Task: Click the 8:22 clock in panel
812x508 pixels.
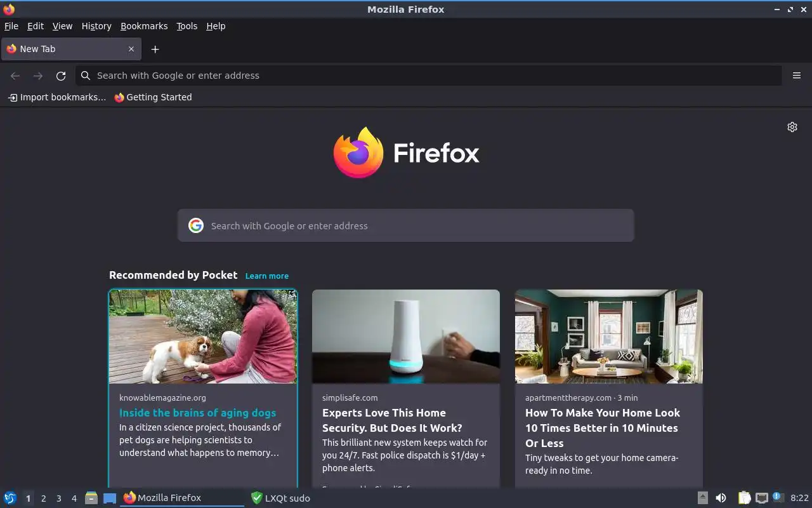Action: pos(799,498)
